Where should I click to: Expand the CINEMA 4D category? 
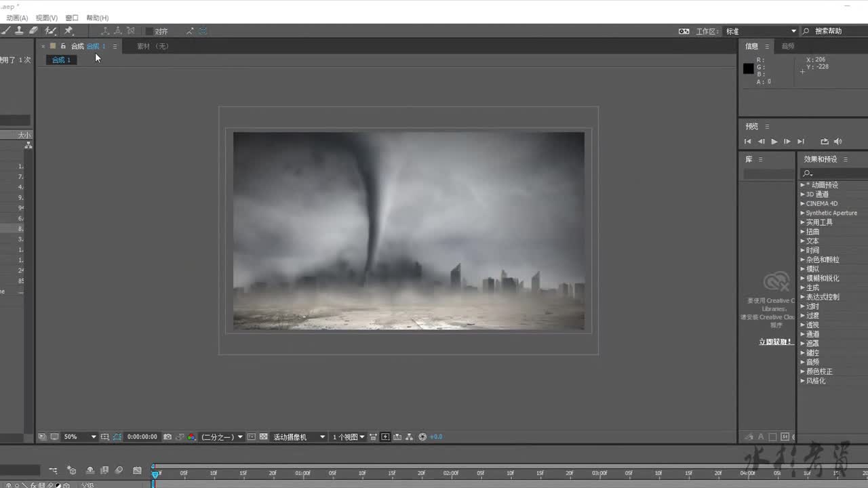[x=803, y=203]
